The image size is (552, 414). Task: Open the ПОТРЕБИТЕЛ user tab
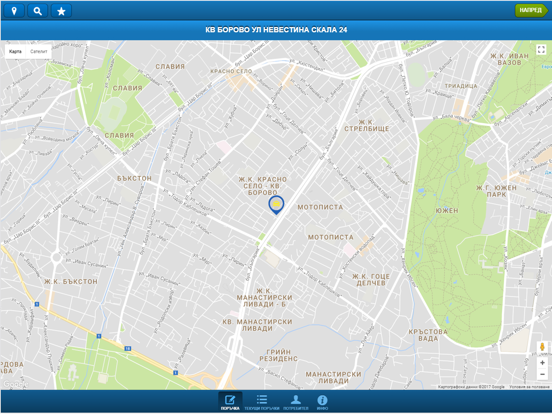click(296, 402)
